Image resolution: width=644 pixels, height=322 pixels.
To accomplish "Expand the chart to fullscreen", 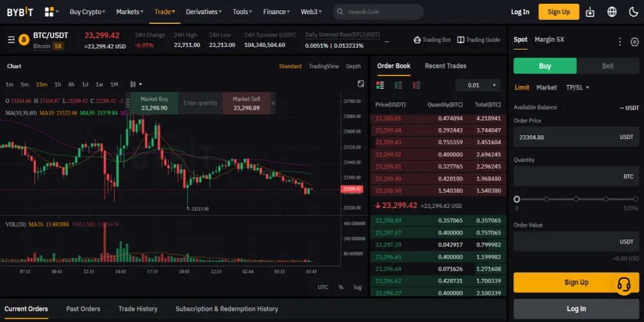I will (x=361, y=84).
